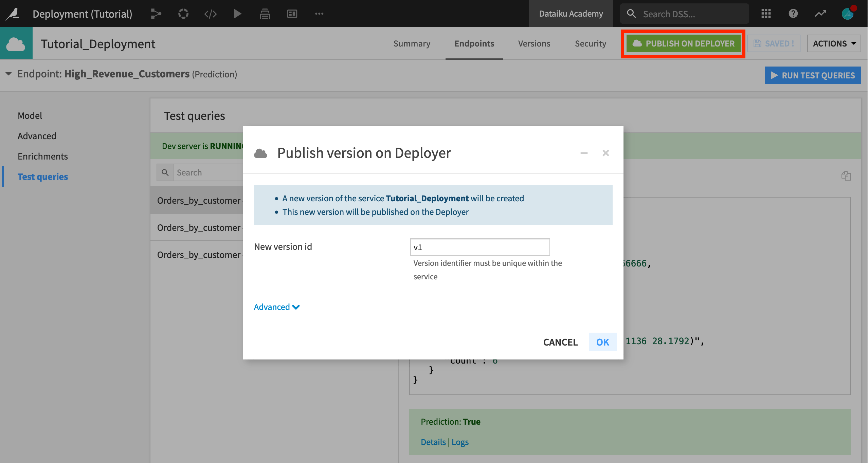
Task: Open the prediction Details link
Action: 433,442
